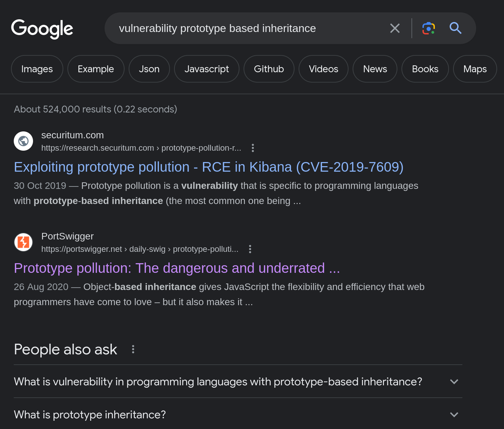Click the 30 Oct 2019 date snippet
The image size is (504, 429).
(x=40, y=186)
